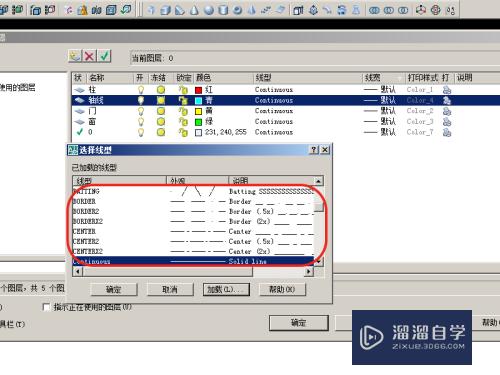This screenshot has width=500, height=375.
Task: Toggle freeze sun icon for layer 轴线
Action: (161, 100)
